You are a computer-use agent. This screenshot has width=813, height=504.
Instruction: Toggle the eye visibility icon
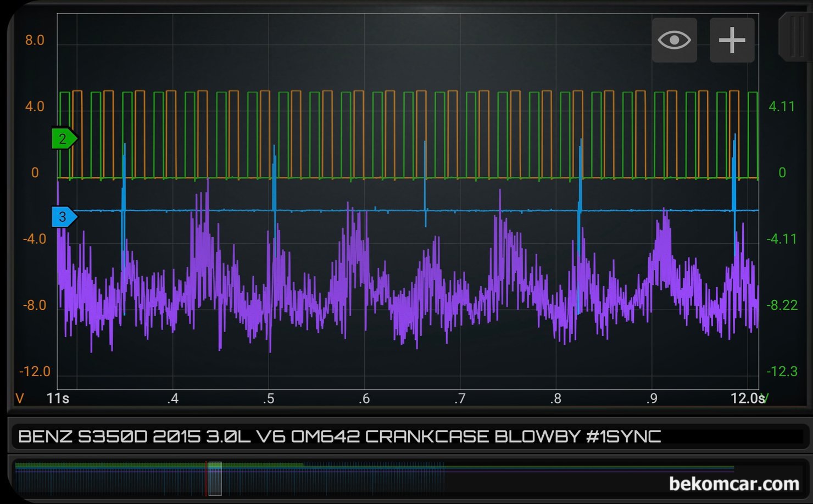[x=675, y=40]
